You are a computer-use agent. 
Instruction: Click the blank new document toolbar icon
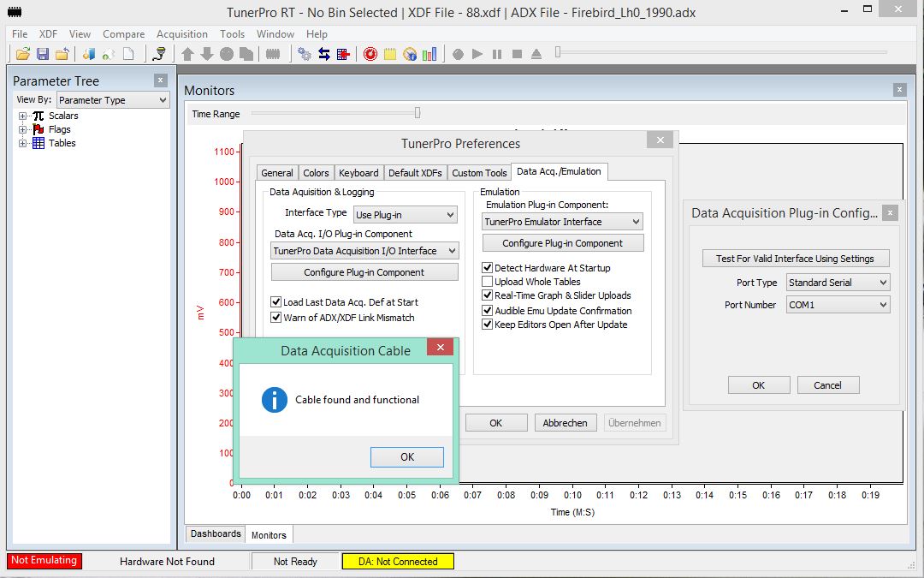click(x=127, y=54)
